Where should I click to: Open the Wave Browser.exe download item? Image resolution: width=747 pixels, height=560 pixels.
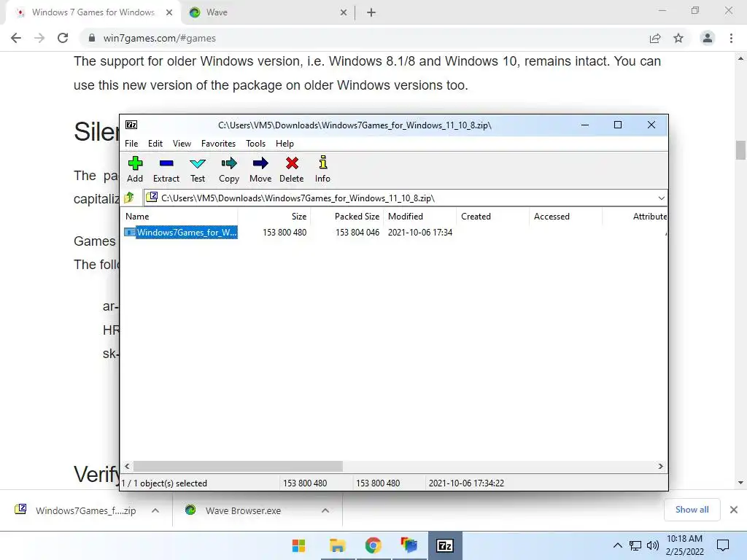[x=233, y=510]
